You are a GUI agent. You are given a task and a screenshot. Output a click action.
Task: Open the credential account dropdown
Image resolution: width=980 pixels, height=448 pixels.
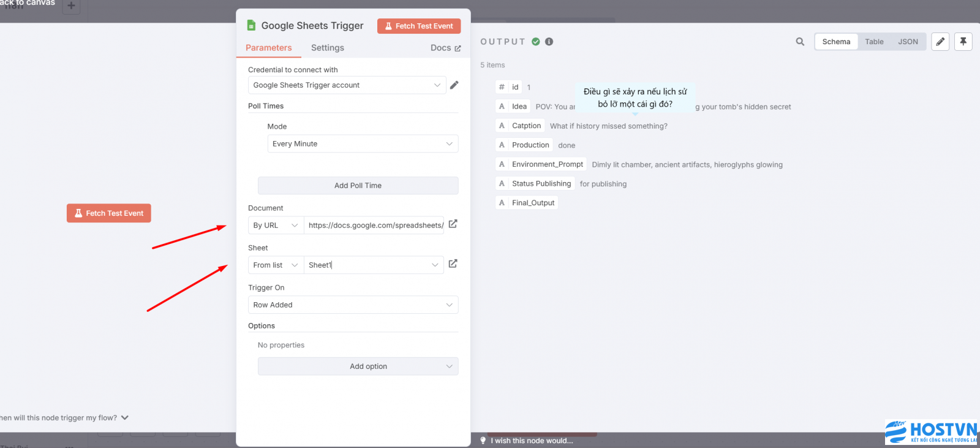tap(347, 85)
